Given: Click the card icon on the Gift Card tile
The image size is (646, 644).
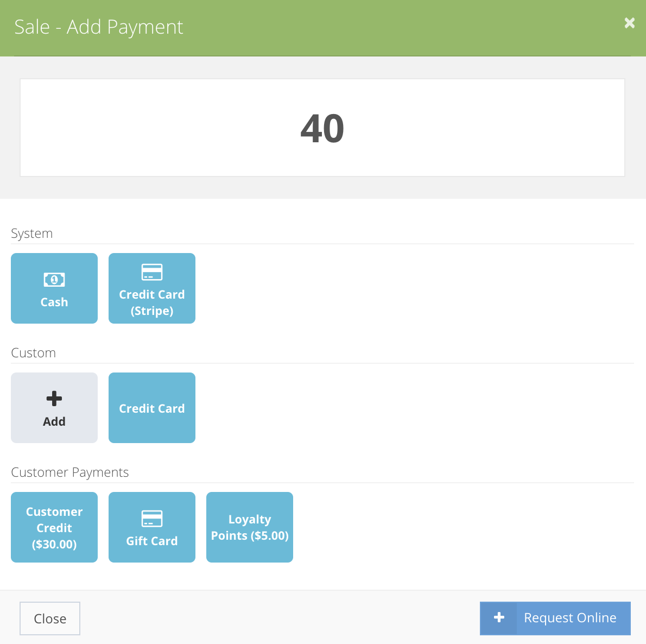Looking at the screenshot, I should pyautogui.click(x=151, y=518).
